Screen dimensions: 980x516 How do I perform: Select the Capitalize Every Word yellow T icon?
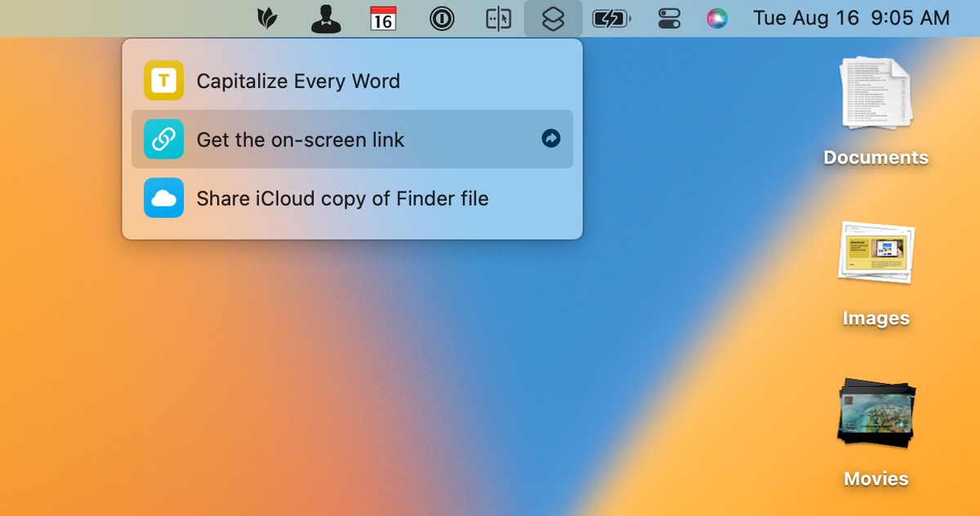tap(163, 80)
